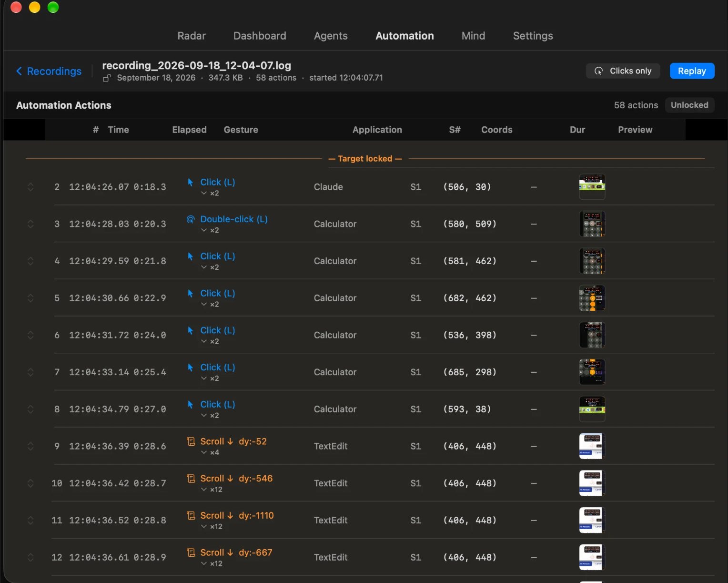Go back to Recordings
728x583 pixels.
[49, 71]
